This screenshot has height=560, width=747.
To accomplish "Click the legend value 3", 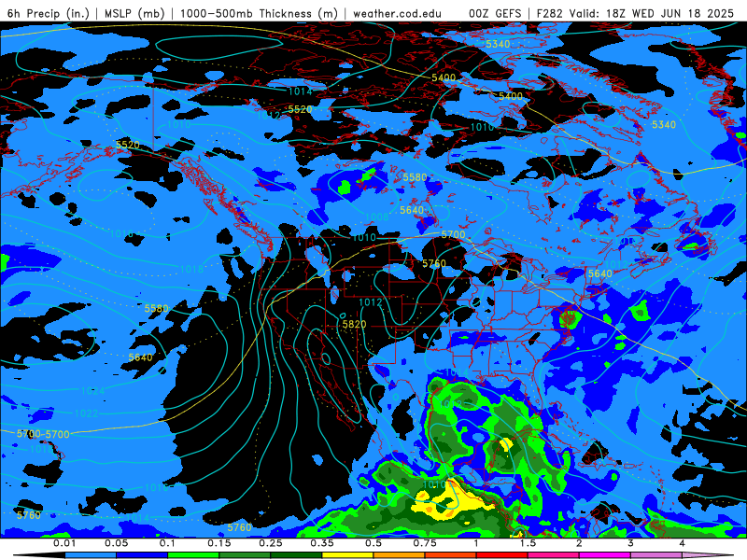I will 630,543.
